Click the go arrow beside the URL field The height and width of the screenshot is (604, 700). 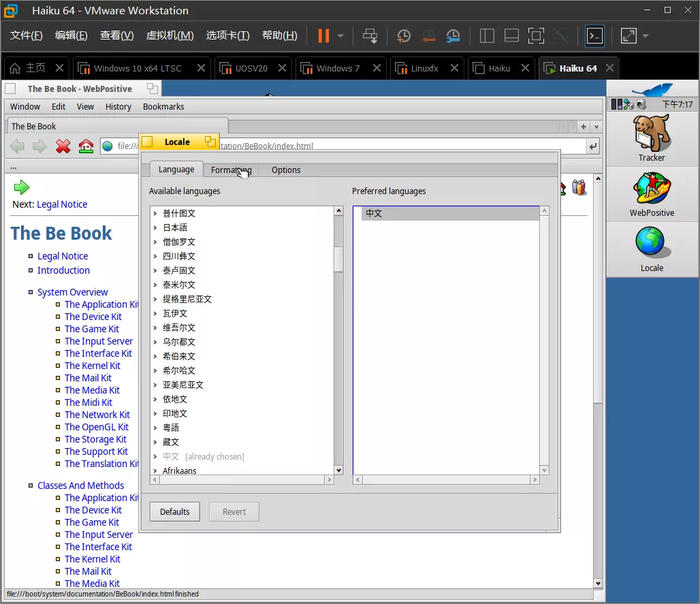593,146
